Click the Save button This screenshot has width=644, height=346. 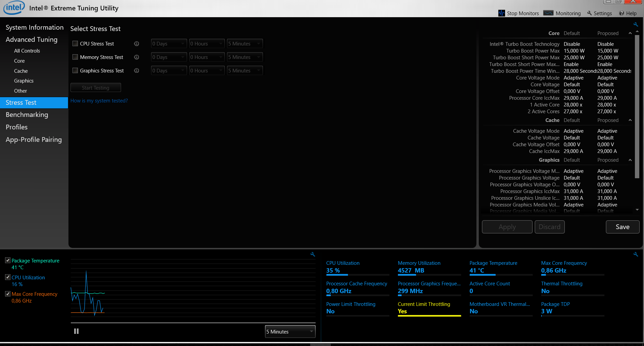[622, 227]
